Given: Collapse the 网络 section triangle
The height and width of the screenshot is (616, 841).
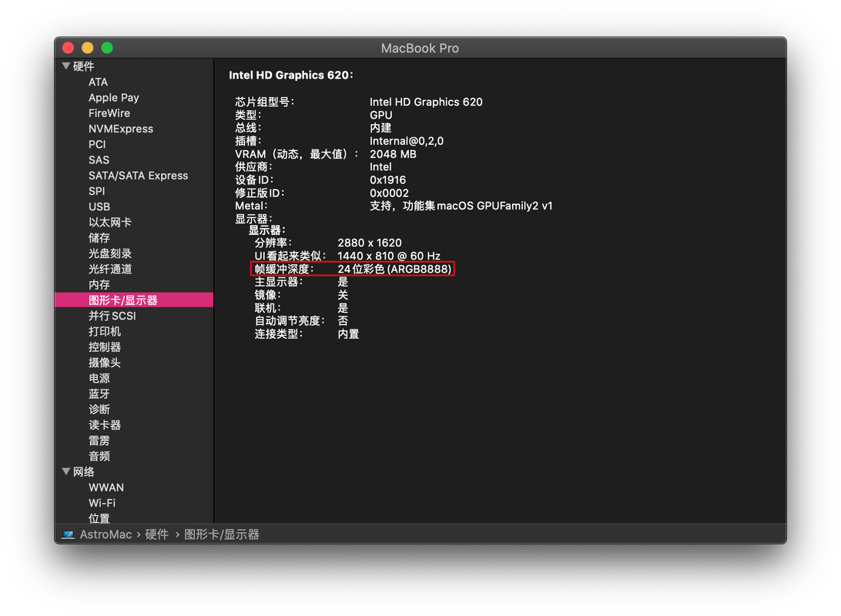Looking at the screenshot, I should click(x=66, y=471).
